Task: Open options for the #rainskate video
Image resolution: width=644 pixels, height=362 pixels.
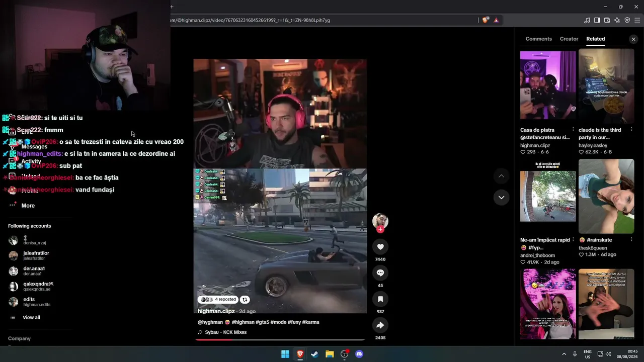Action: click(x=631, y=240)
